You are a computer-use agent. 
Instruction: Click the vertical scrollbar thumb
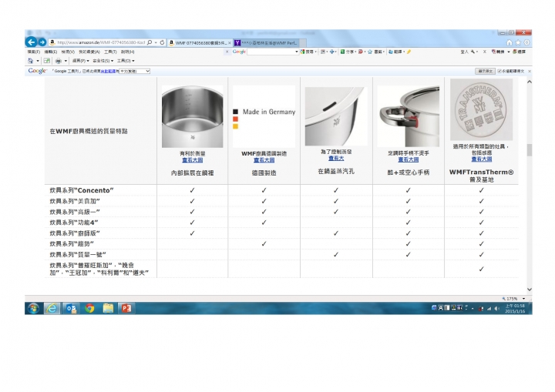530,150
